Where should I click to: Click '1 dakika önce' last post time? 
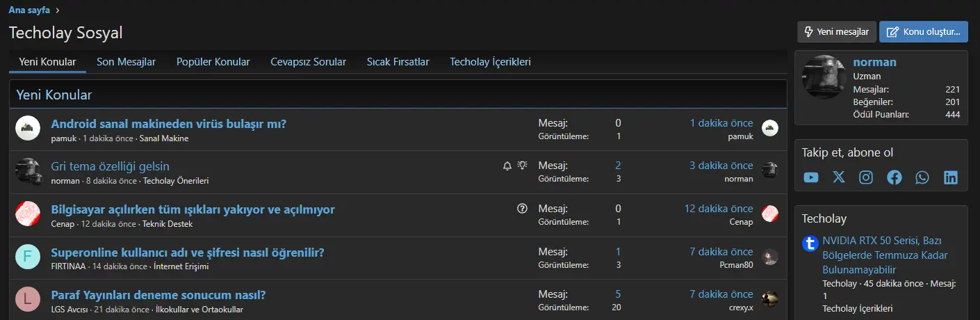[721, 123]
